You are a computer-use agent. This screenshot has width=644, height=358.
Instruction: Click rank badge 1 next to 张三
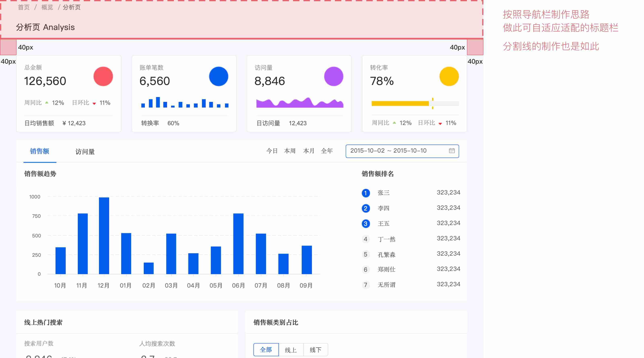pos(365,193)
